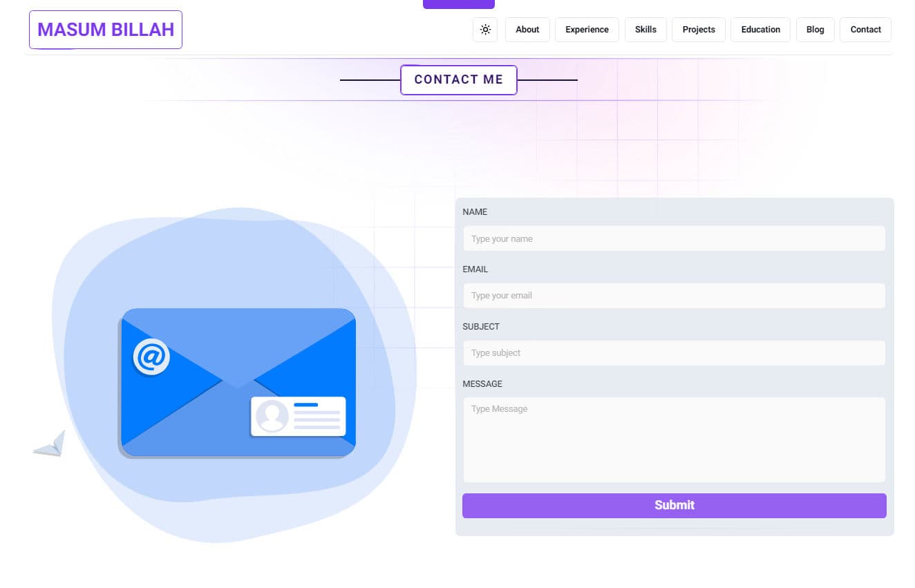Click the CONTACT ME heading badge
Viewport: 915px width, 588px height.
[x=459, y=79]
